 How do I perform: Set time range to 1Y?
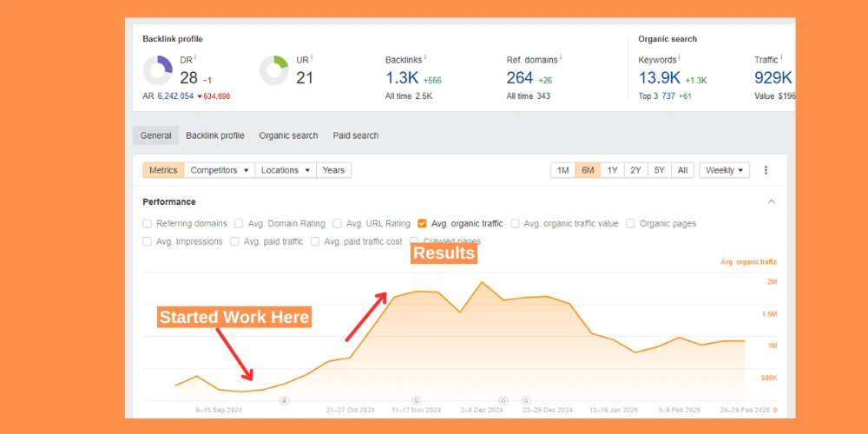tap(612, 170)
